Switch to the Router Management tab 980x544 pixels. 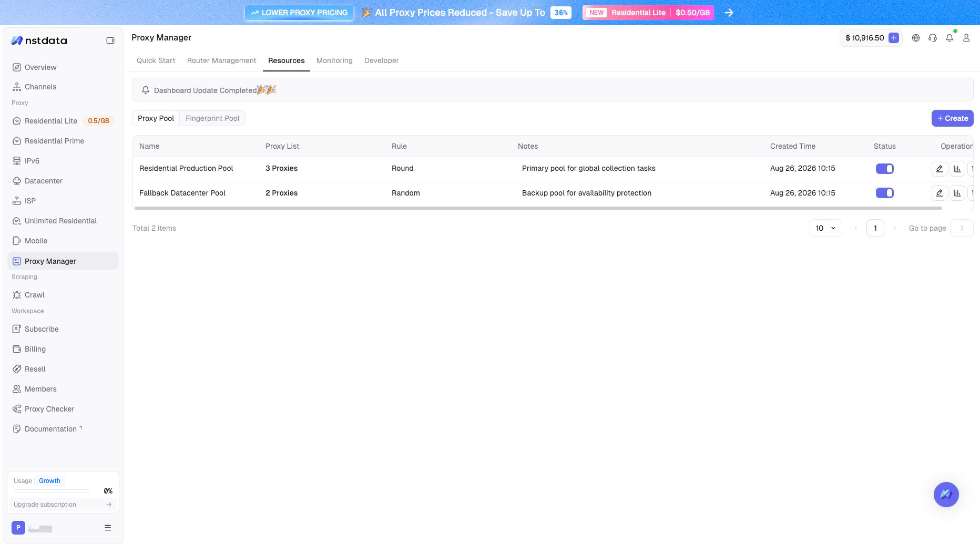221,60
